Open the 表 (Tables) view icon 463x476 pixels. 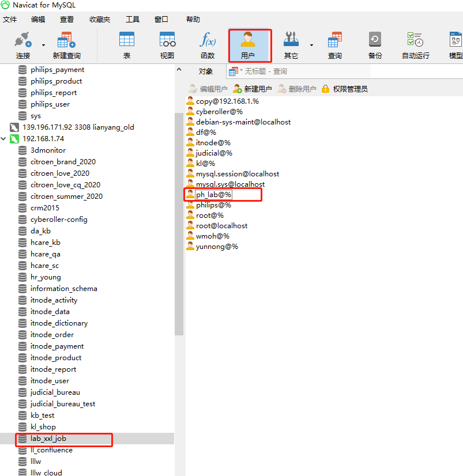point(127,44)
